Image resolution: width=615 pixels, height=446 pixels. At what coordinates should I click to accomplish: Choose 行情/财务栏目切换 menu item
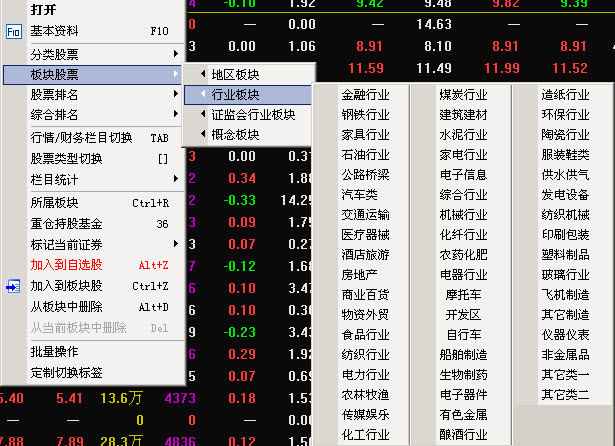(81, 138)
